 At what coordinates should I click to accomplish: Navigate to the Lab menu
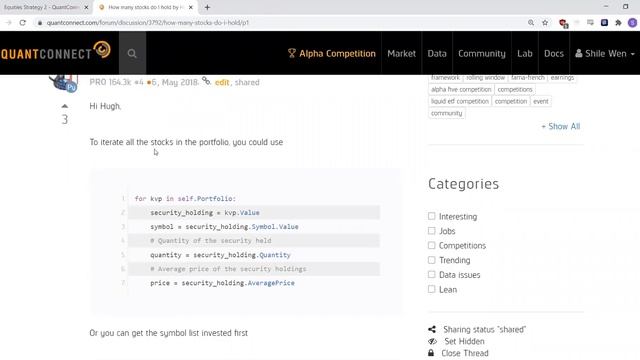524,53
